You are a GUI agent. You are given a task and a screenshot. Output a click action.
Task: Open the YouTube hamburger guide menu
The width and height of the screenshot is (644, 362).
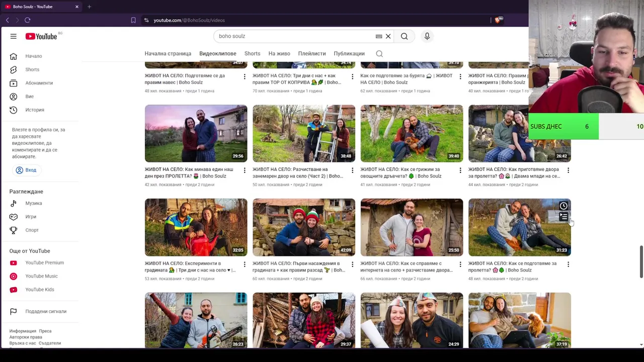point(14,36)
